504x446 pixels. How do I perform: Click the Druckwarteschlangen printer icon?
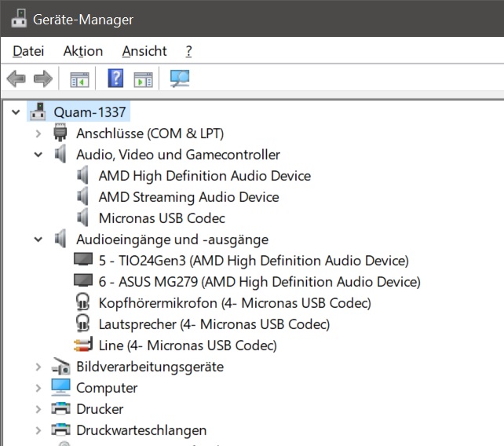pyautogui.click(x=60, y=430)
